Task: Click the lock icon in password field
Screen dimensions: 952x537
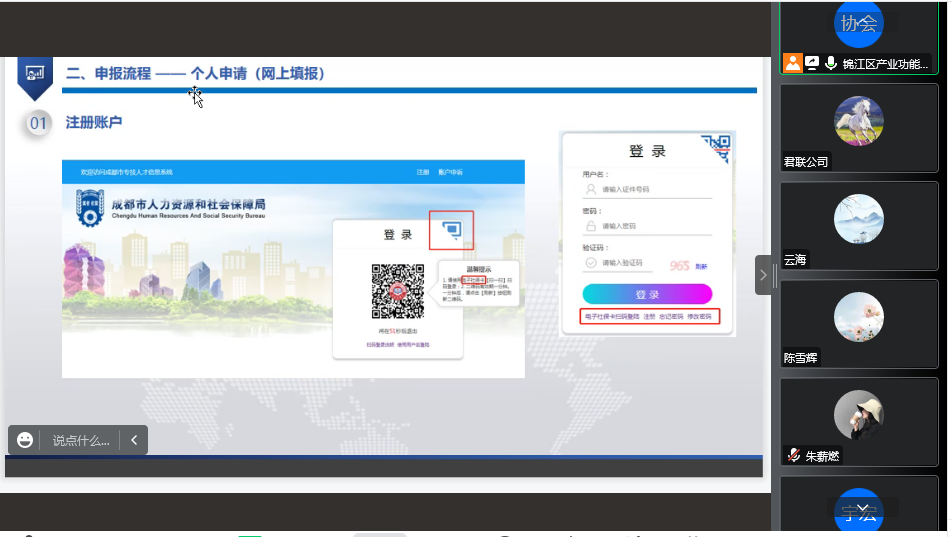Action: [591, 226]
